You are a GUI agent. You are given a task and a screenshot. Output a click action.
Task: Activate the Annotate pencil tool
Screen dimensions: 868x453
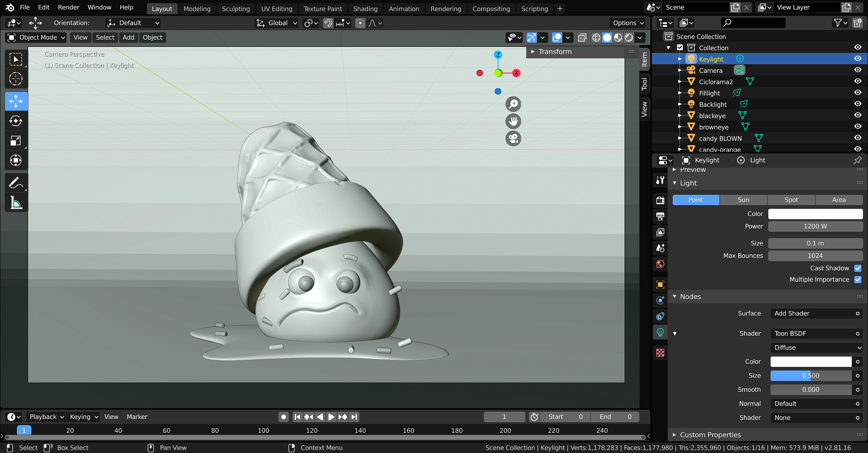click(x=16, y=183)
